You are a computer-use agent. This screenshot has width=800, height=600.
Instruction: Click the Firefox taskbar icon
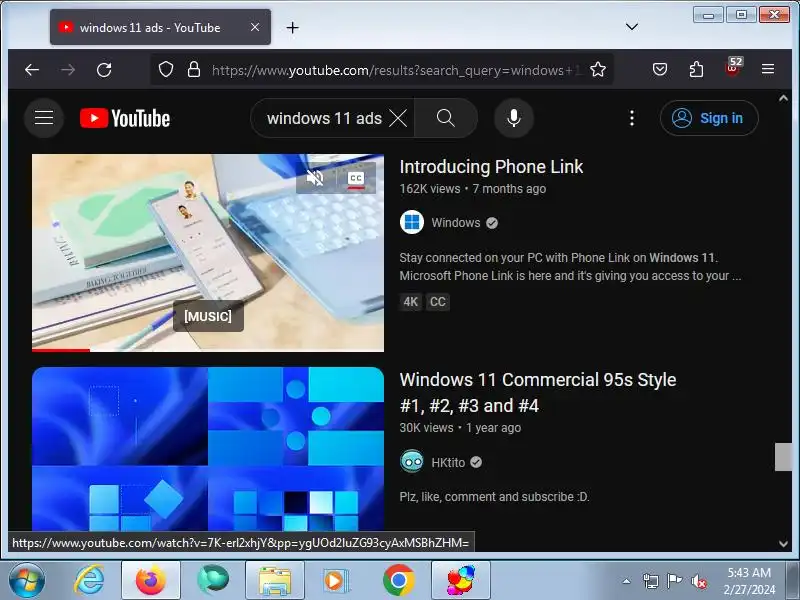151,581
